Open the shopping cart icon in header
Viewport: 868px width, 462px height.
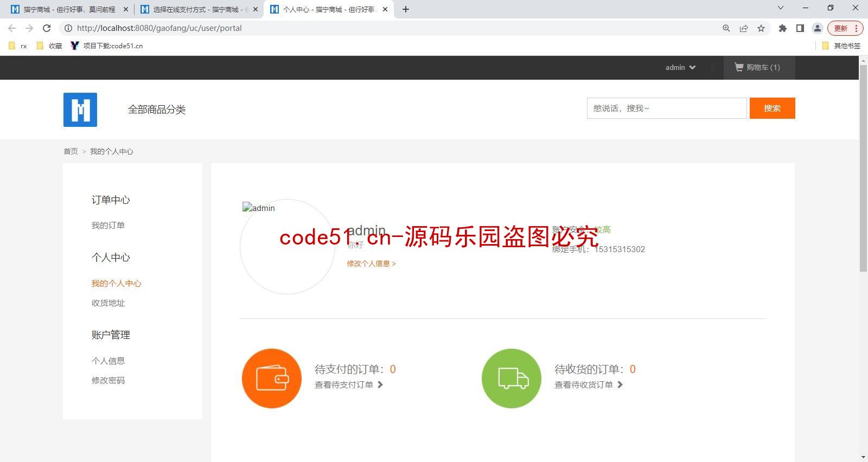[739, 67]
